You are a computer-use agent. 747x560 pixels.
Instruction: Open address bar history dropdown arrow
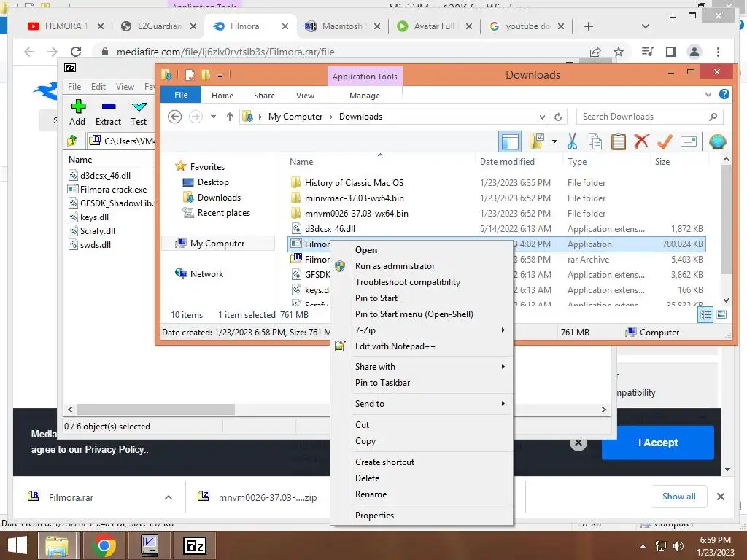(542, 117)
